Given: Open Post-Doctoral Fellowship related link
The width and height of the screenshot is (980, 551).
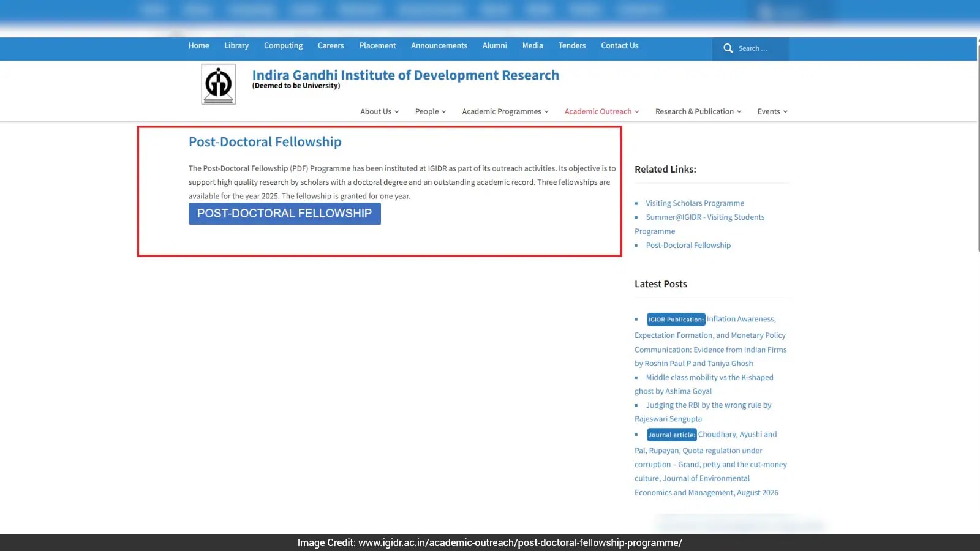Looking at the screenshot, I should pos(688,246).
